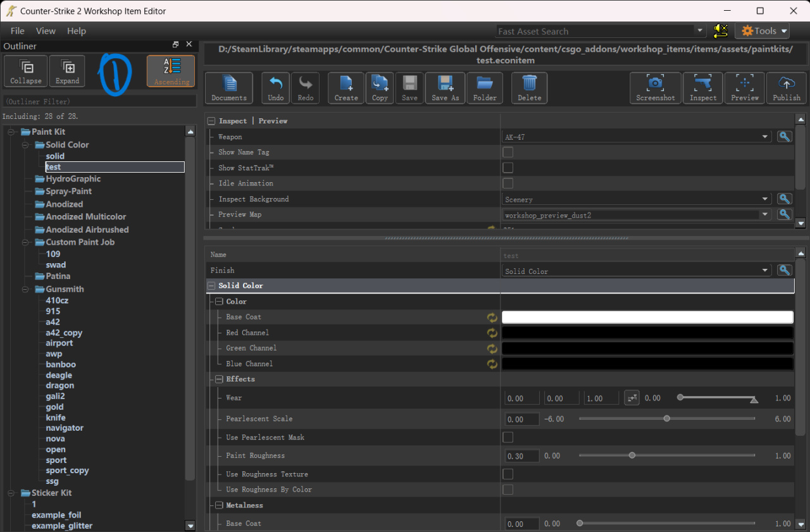Click the Paint Roughness value field 0.30

[522, 455]
